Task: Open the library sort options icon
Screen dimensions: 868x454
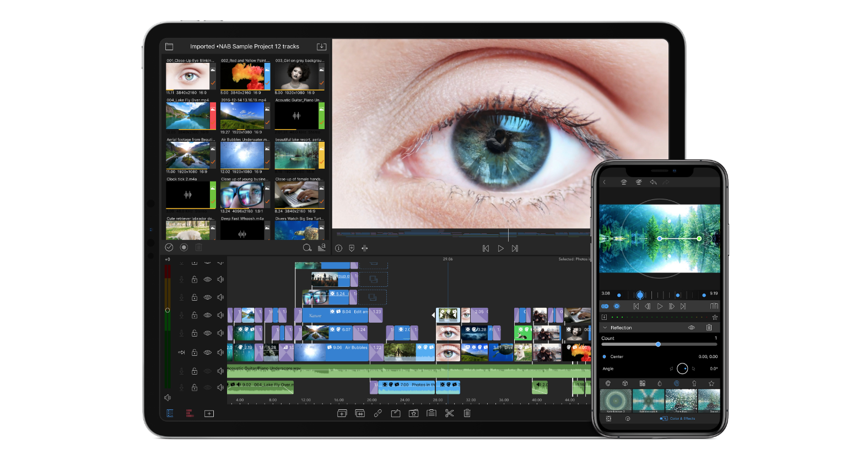Action: 321,248
